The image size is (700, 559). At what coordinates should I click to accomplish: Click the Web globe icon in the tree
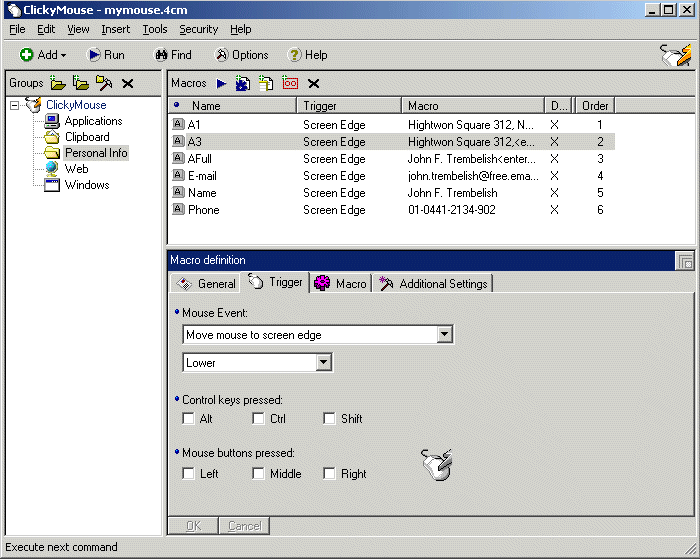52,169
